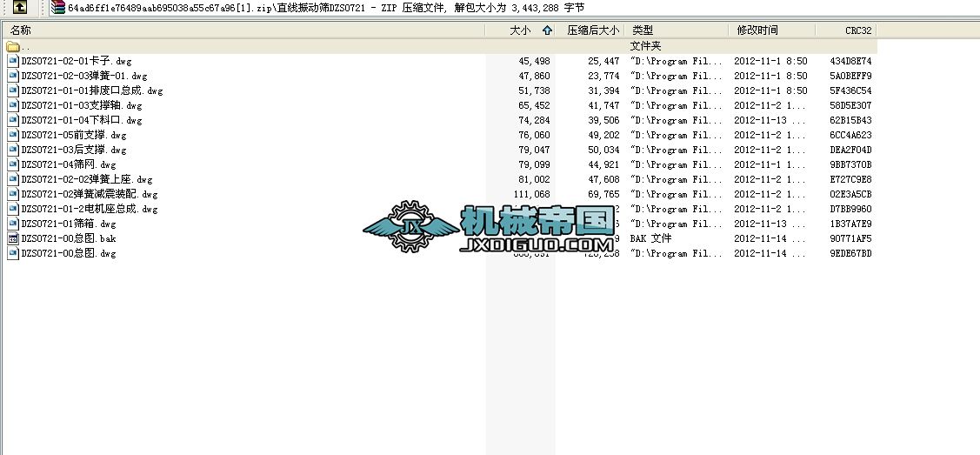Click the BAK 文件 type cell
The width and height of the screenshot is (980, 455).
pyautogui.click(x=650, y=238)
